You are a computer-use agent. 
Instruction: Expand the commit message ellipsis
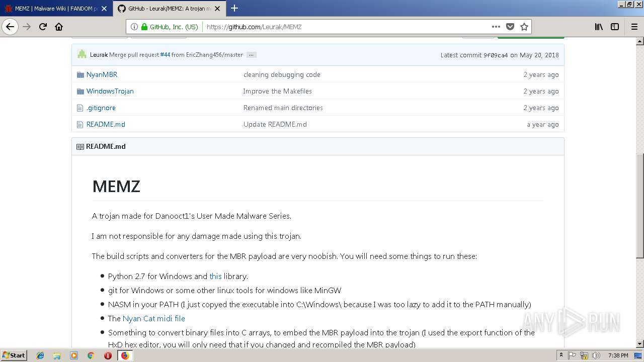tap(252, 55)
